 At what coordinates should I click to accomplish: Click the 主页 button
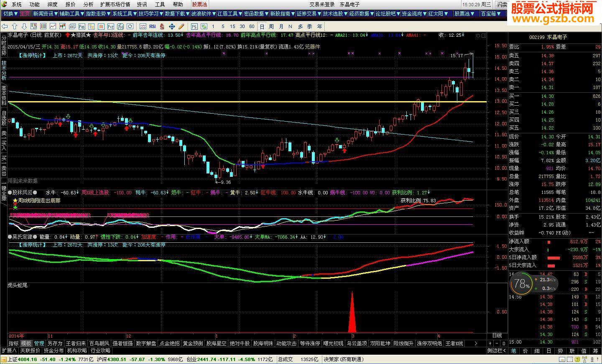tap(25, 13)
